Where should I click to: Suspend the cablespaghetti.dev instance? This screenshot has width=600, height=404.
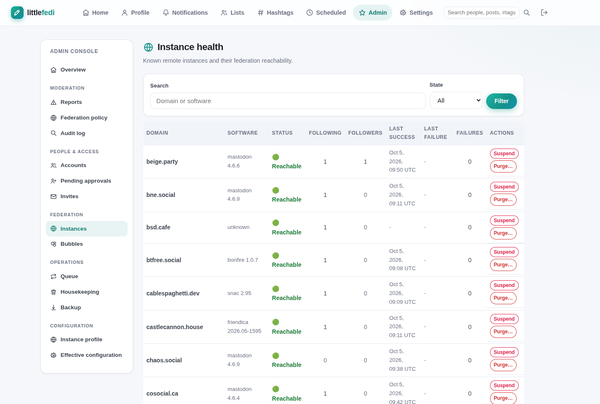point(504,285)
